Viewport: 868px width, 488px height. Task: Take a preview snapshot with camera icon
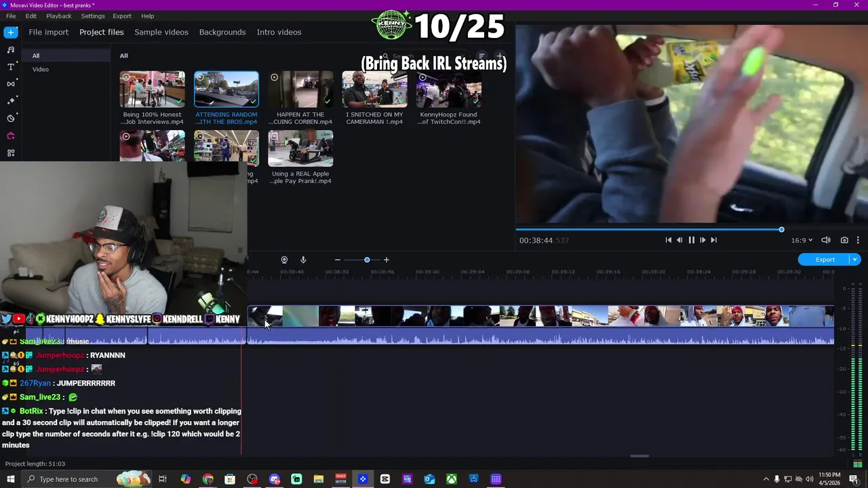point(844,240)
